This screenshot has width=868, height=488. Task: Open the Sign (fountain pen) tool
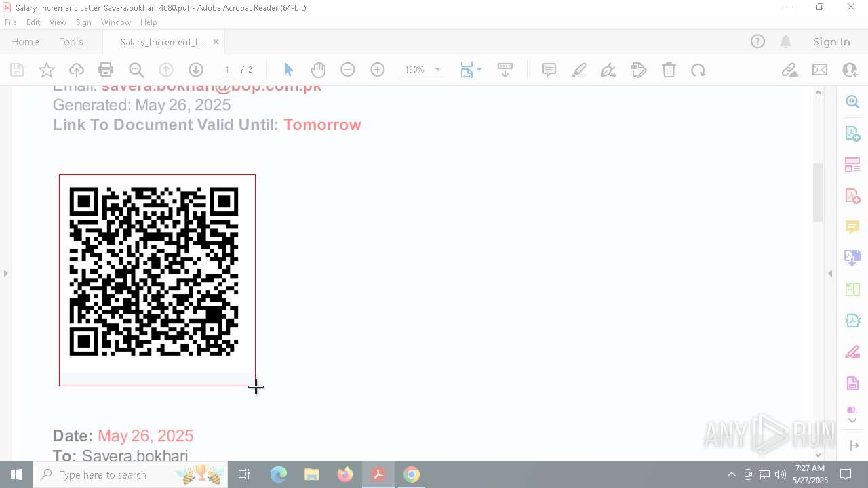609,70
